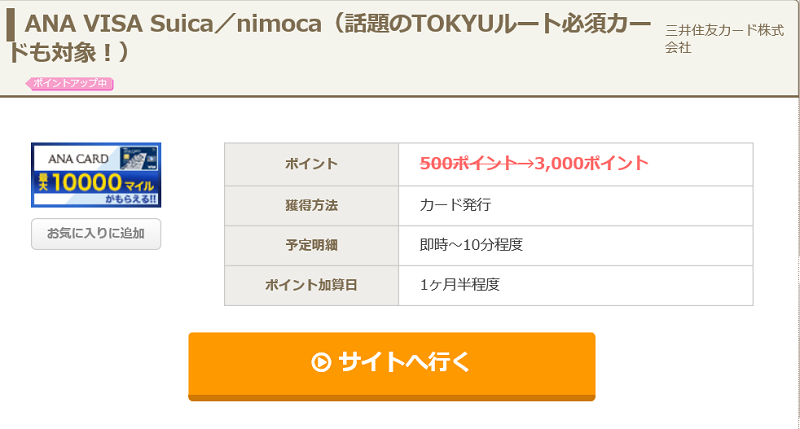Click the 1ヶ月半程度 cell
Image resolution: width=800 pixels, height=429 pixels.
tap(576, 285)
